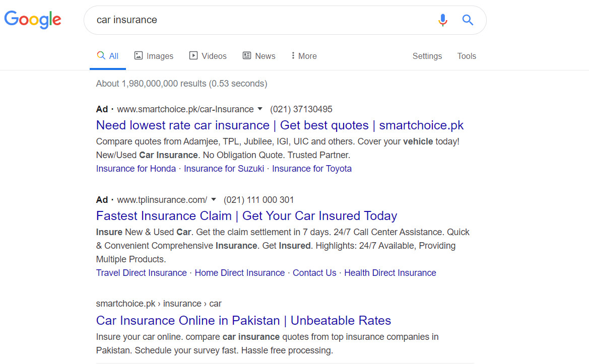Click the blue magnifying glass search button
This screenshot has width=589, height=364.
pos(468,20)
